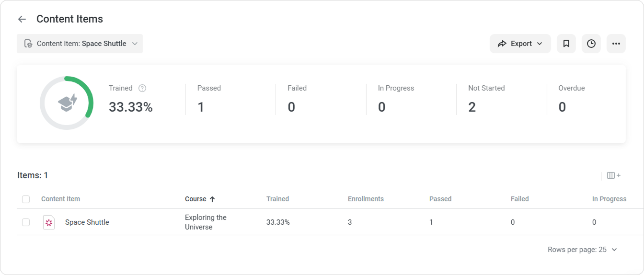Click the Trained column header

pos(277,199)
